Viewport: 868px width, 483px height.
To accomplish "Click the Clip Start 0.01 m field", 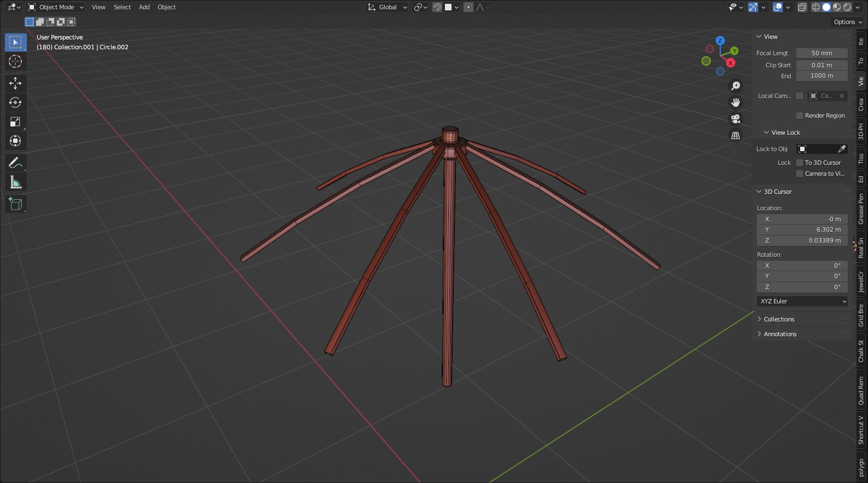I will [x=821, y=65].
